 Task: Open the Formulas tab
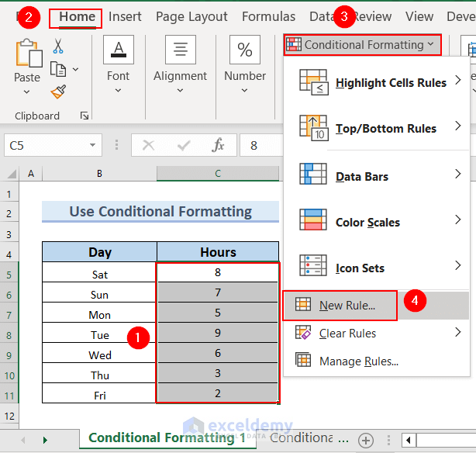tap(268, 17)
